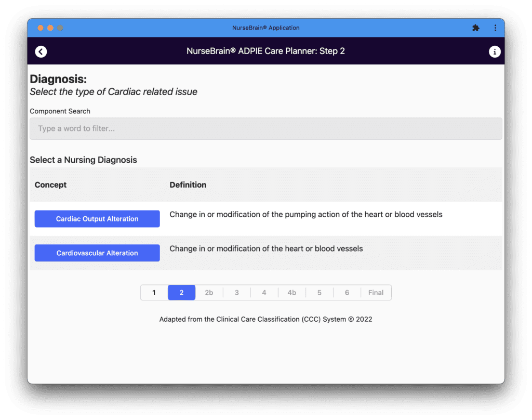Select Cardiovascular Alteration diagnosis
The width and height of the screenshot is (532, 420).
97,253
